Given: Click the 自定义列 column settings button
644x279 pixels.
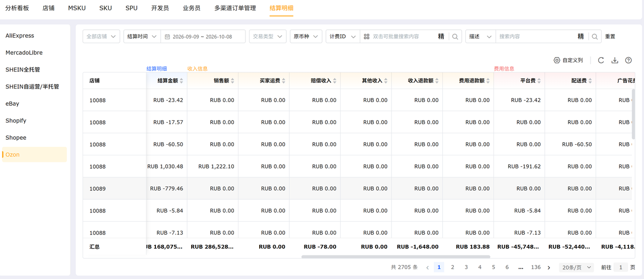Looking at the screenshot, I should point(568,60).
